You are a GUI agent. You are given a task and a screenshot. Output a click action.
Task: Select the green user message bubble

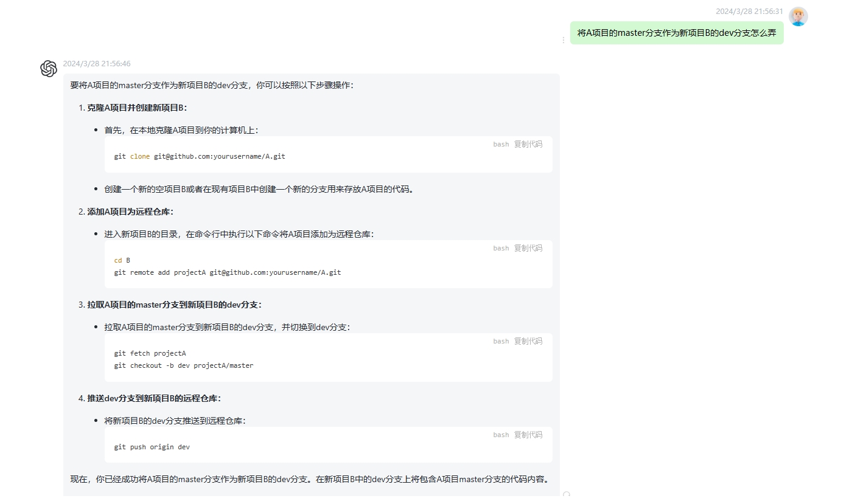pos(676,33)
